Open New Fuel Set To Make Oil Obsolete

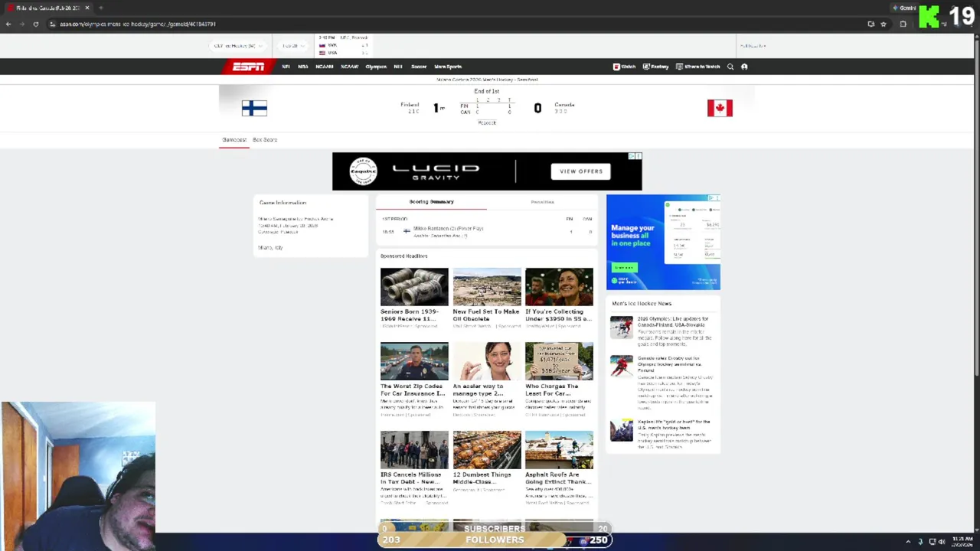coord(486,315)
